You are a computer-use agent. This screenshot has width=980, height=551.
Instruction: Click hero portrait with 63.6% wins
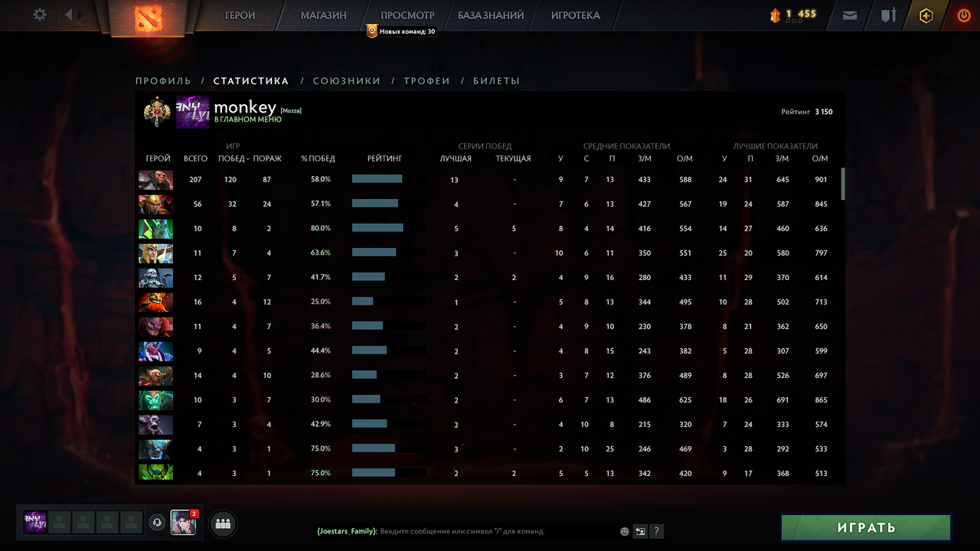click(155, 253)
